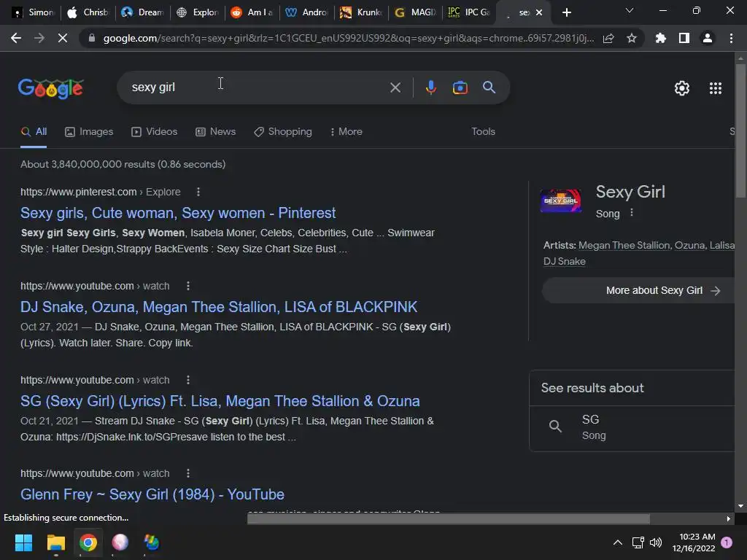Click scroll-right arrow on horizontal scrollbar
Screen dimensions: 747x560
click(x=728, y=518)
